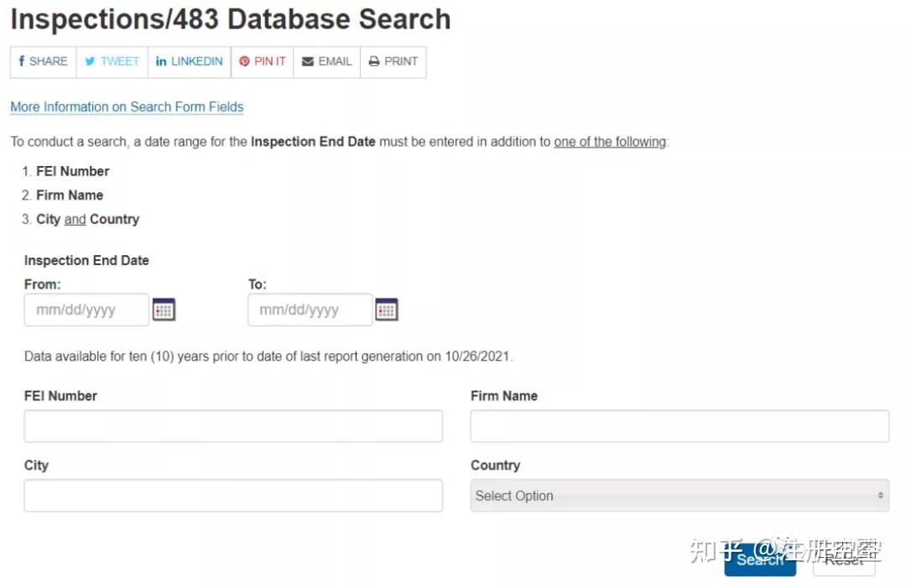Click the Twitter Tweet icon button
The height and width of the screenshot is (588, 906).
point(112,62)
